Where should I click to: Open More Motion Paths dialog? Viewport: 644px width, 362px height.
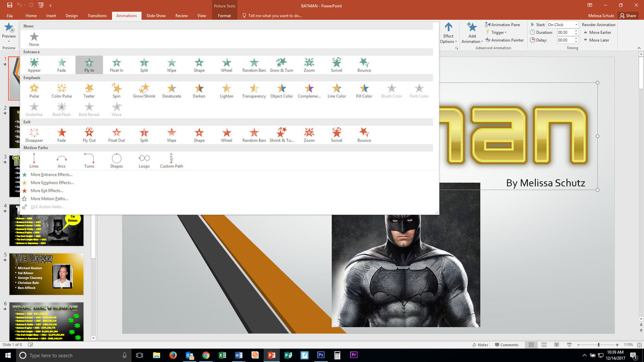(49, 198)
